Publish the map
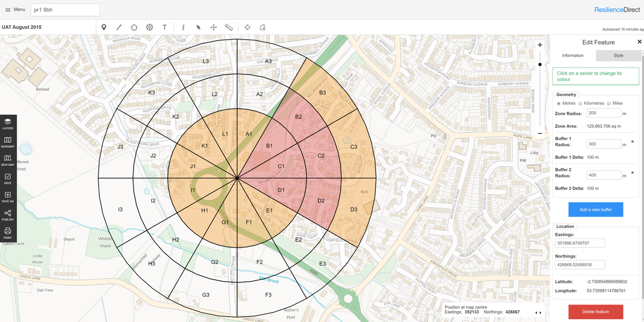The image size is (644, 322). click(8, 215)
